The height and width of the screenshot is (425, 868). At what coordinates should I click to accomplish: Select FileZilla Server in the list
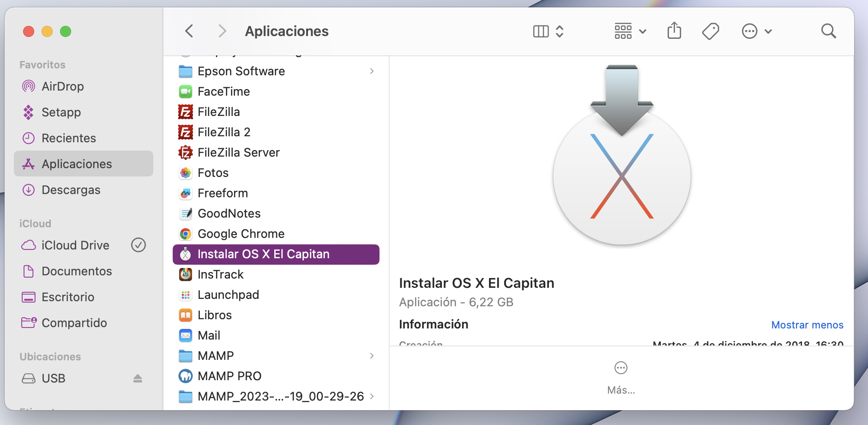(238, 152)
